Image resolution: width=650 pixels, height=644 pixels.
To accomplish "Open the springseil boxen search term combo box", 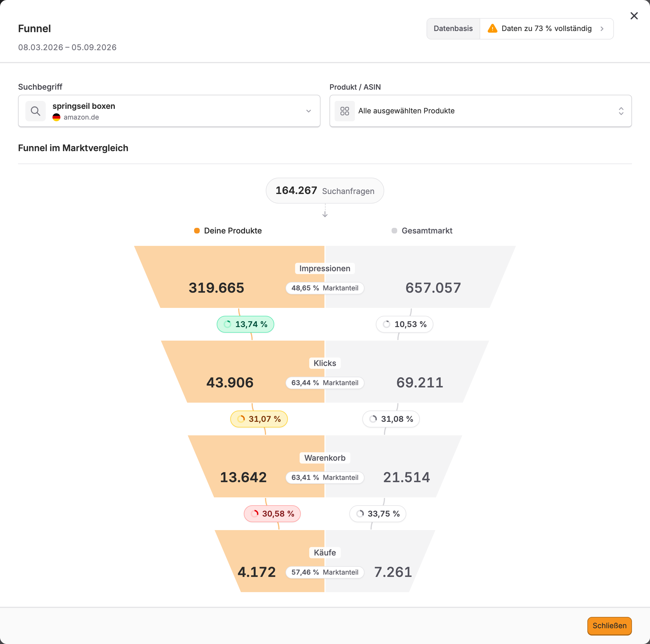I will click(169, 111).
